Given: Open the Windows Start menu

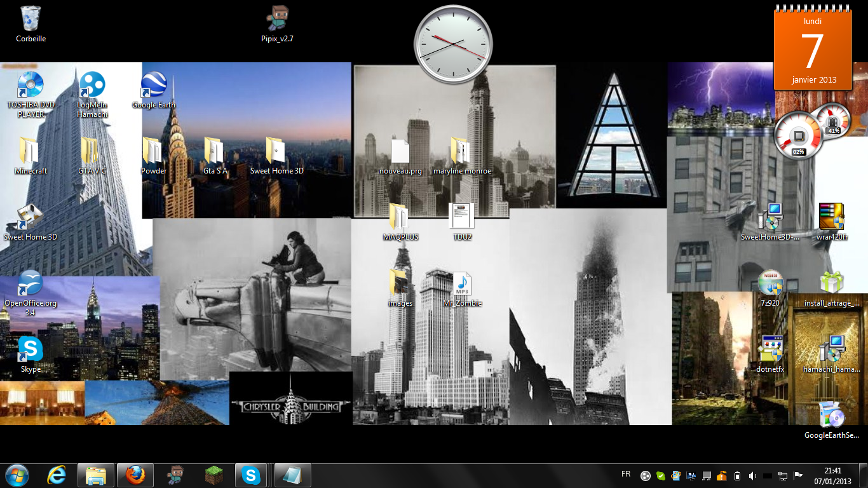Looking at the screenshot, I should [17, 475].
